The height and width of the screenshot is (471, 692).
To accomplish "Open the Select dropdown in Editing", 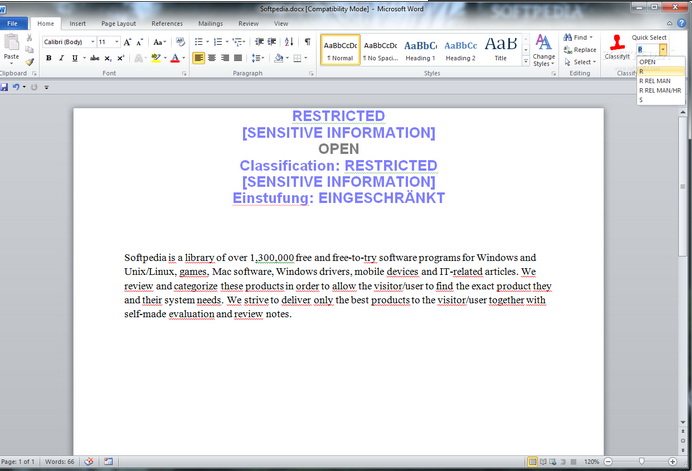I will (x=580, y=62).
